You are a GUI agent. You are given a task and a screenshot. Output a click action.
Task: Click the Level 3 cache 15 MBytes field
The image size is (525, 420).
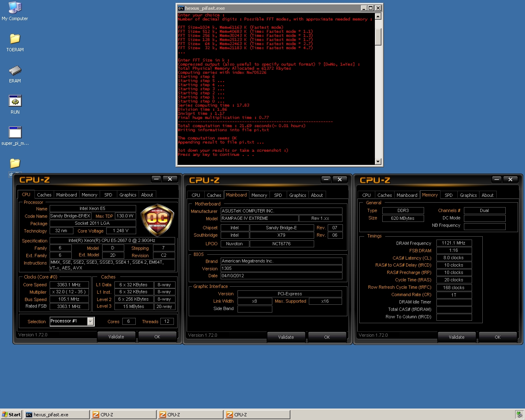pos(134,306)
